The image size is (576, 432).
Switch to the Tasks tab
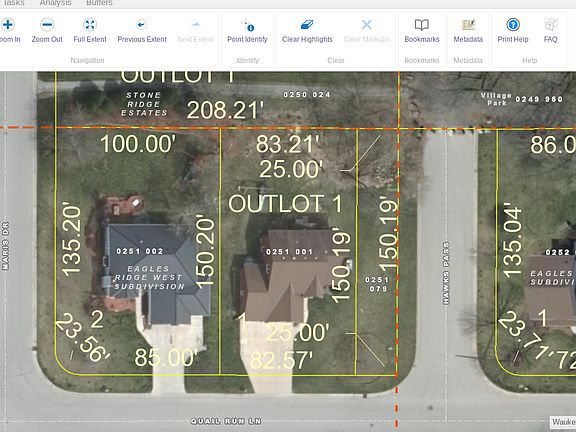13,3
